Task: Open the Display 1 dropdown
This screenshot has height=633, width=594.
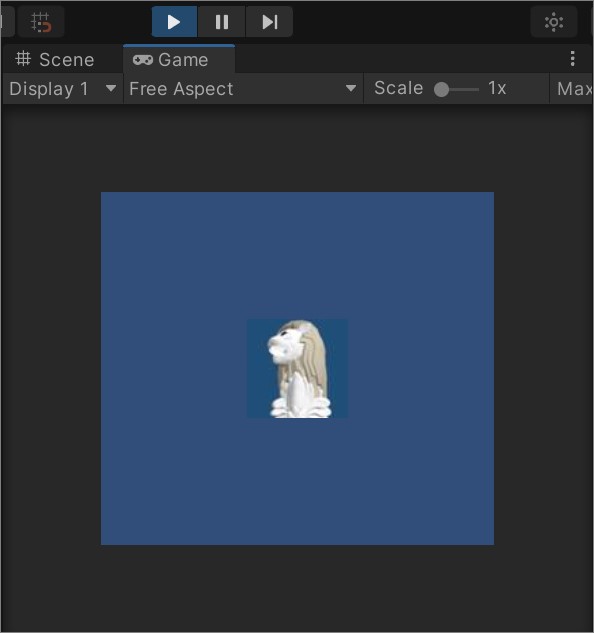Action: [x=63, y=89]
